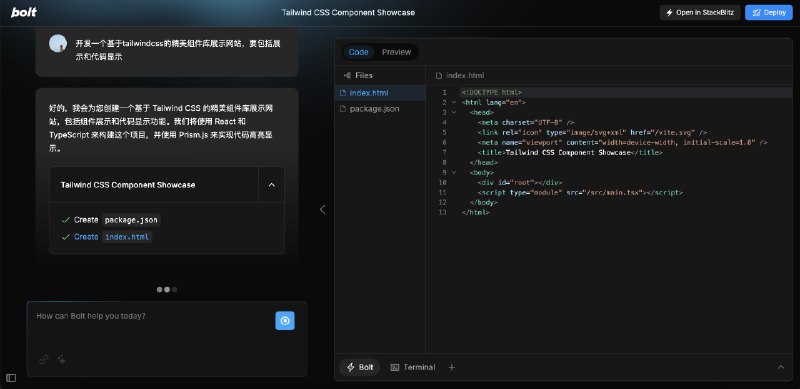Collapse terminal panel chevron
The image size is (800, 389).
tap(781, 367)
